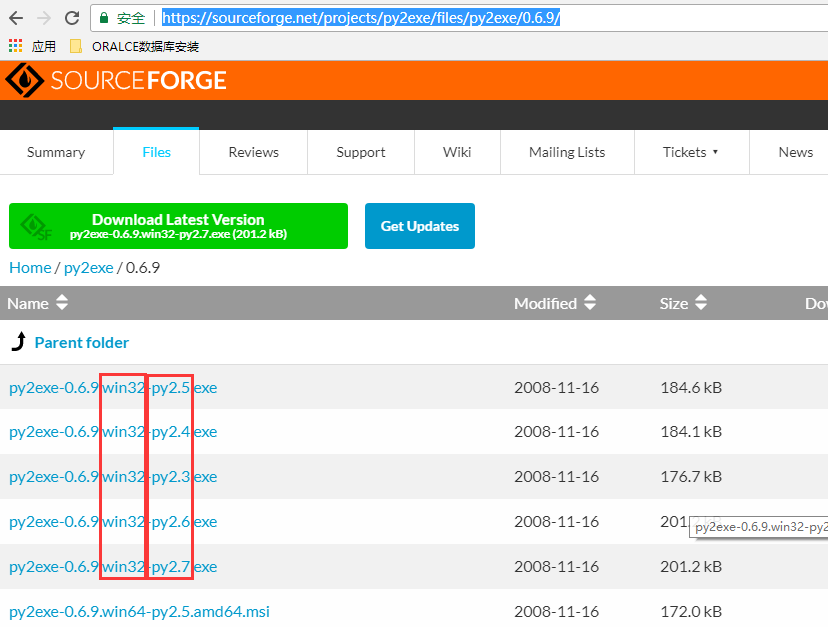
Task: Go to the Support tab
Action: click(x=361, y=152)
